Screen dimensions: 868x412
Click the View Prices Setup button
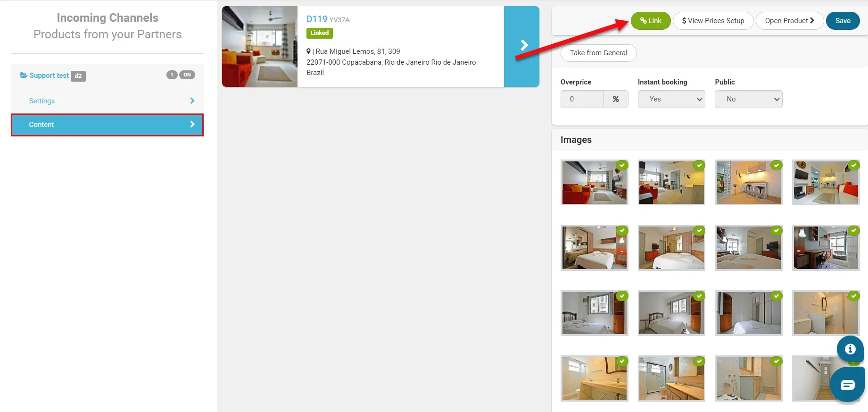coord(713,21)
